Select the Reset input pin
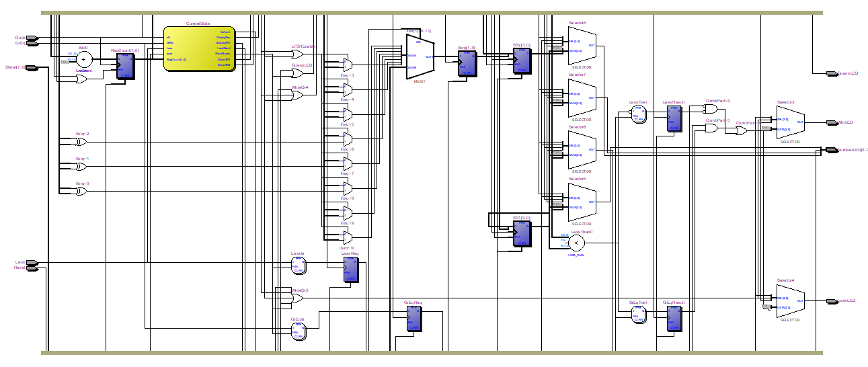 click(x=32, y=268)
